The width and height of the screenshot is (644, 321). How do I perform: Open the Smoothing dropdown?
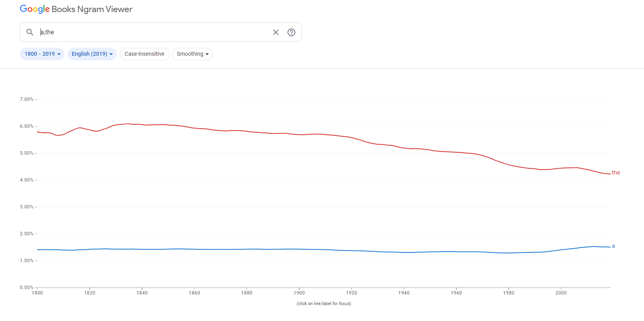coord(192,54)
